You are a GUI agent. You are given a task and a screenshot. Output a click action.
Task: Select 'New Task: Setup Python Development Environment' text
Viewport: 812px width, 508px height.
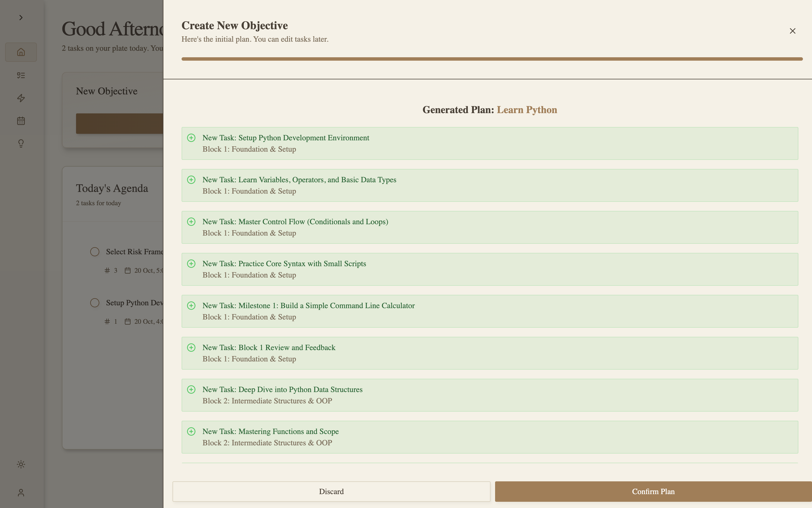point(286,138)
